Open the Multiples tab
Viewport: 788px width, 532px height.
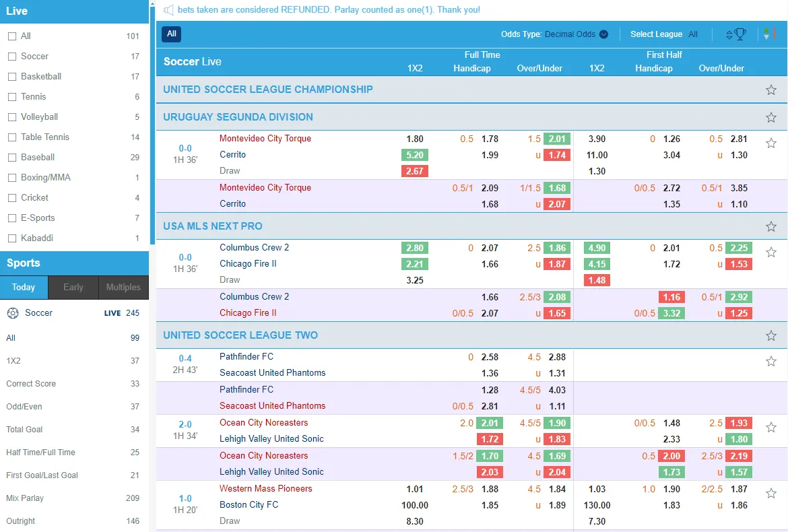[123, 287]
